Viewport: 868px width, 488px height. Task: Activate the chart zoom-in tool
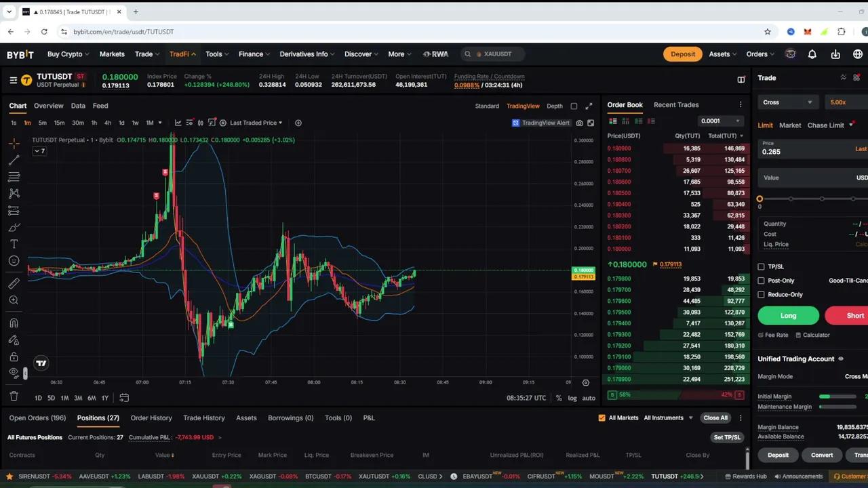(14, 300)
